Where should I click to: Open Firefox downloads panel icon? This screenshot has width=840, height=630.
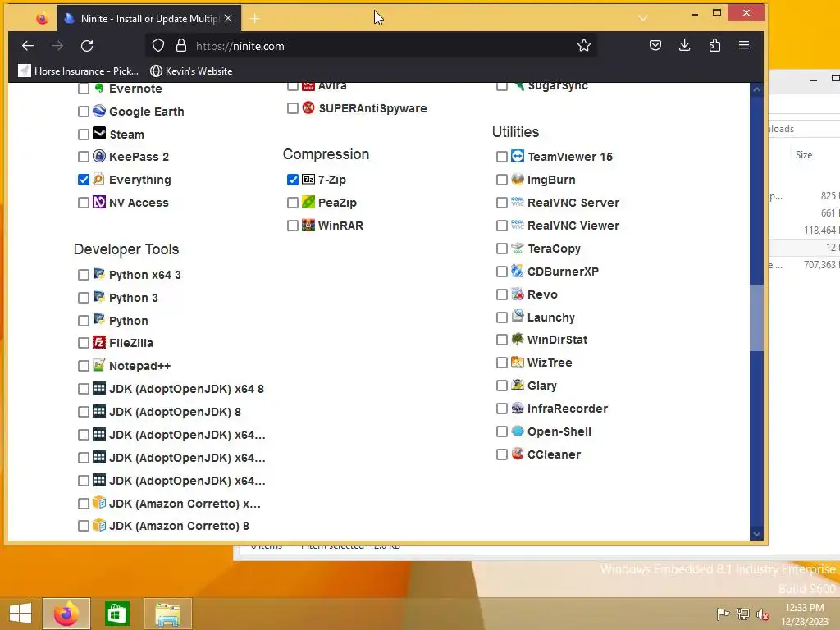coord(685,46)
